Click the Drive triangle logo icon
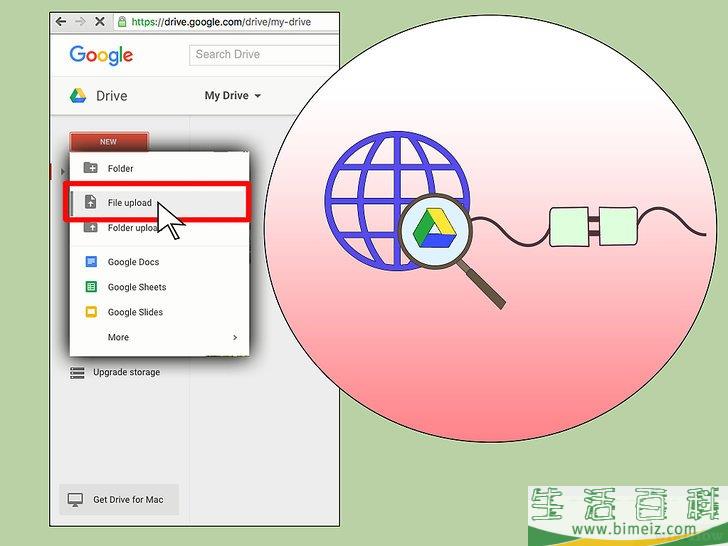Image resolution: width=728 pixels, height=546 pixels. 78,96
